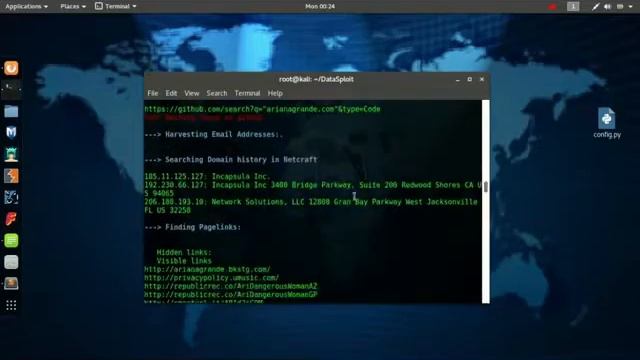640x360 pixels.
Task: Open the terminal Edit menu
Action: tap(171, 93)
